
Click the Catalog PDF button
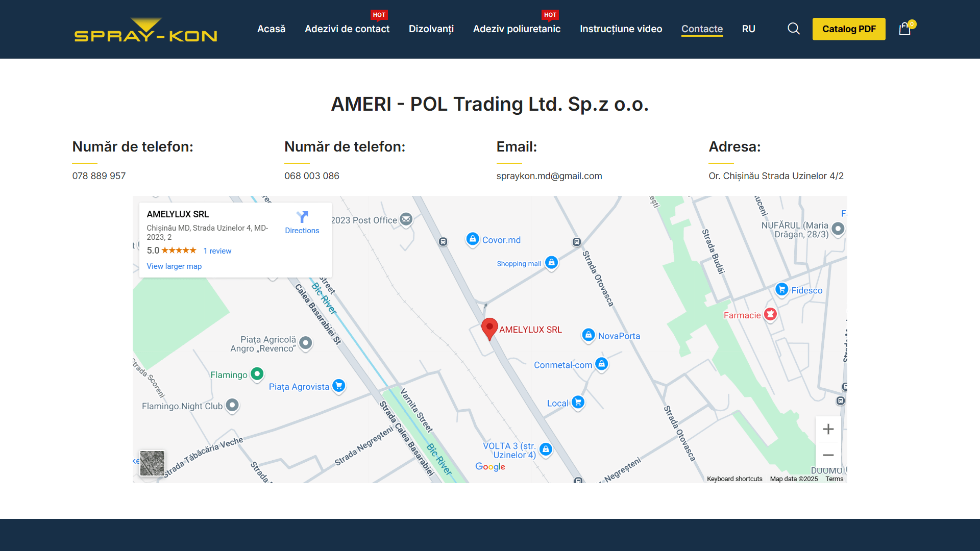(x=849, y=29)
